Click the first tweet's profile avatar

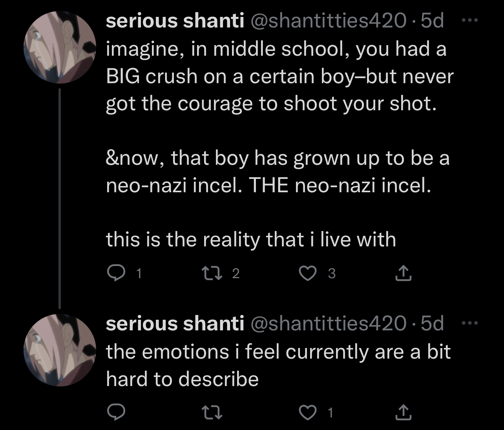coord(60,47)
